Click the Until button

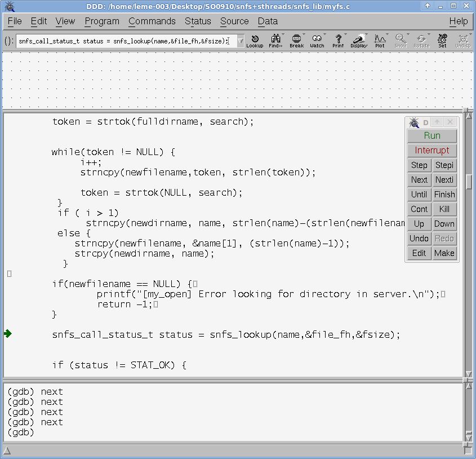419,194
